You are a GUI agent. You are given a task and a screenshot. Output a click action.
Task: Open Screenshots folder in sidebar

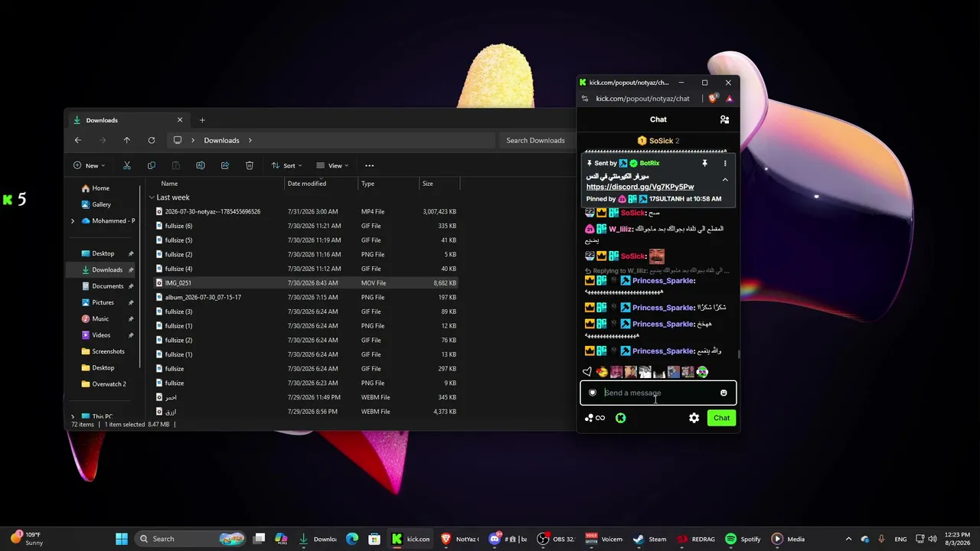pyautogui.click(x=108, y=351)
